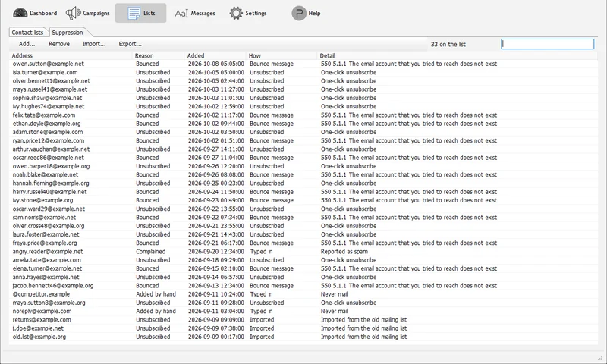
Task: Select row adam.stone@example.com
Action: pos(303,132)
